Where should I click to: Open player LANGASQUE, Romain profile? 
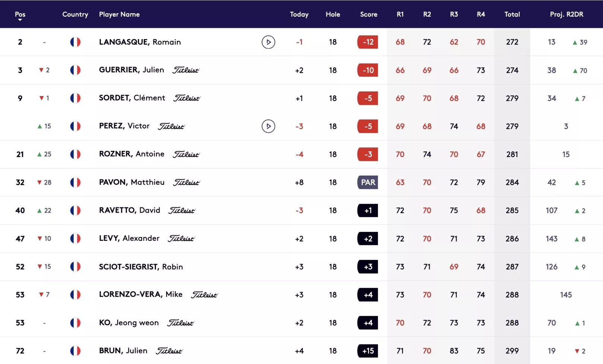(140, 42)
